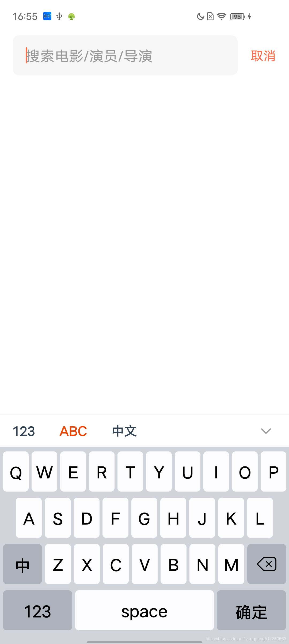Tap the space bar key

[144, 610]
